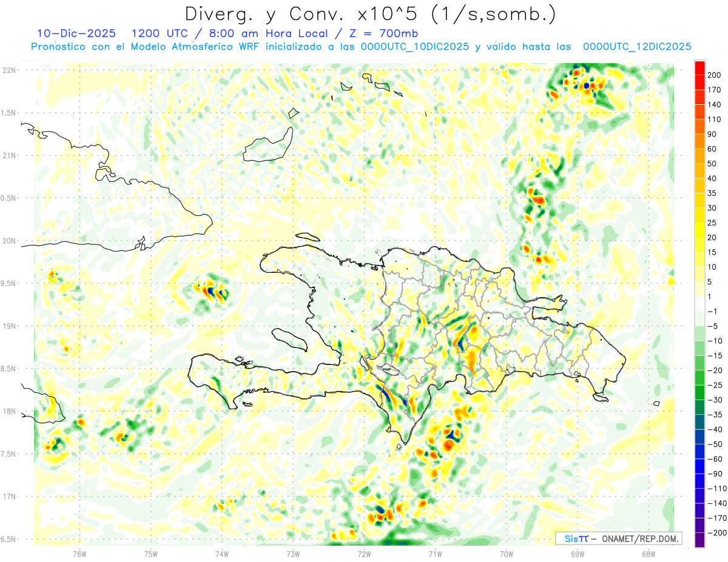Click the dark purple bottom color scale segment
The height and width of the screenshot is (562, 728).
pyautogui.click(x=699, y=540)
